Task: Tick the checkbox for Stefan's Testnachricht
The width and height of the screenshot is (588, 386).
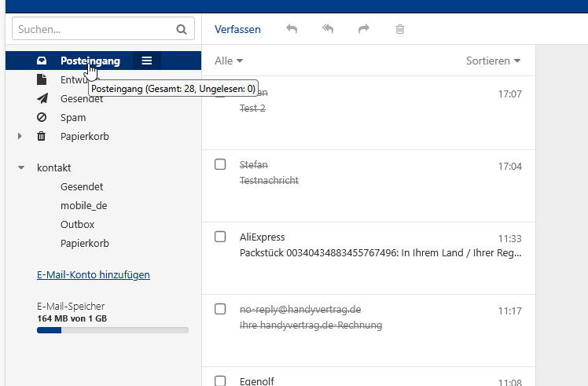Action: click(221, 164)
